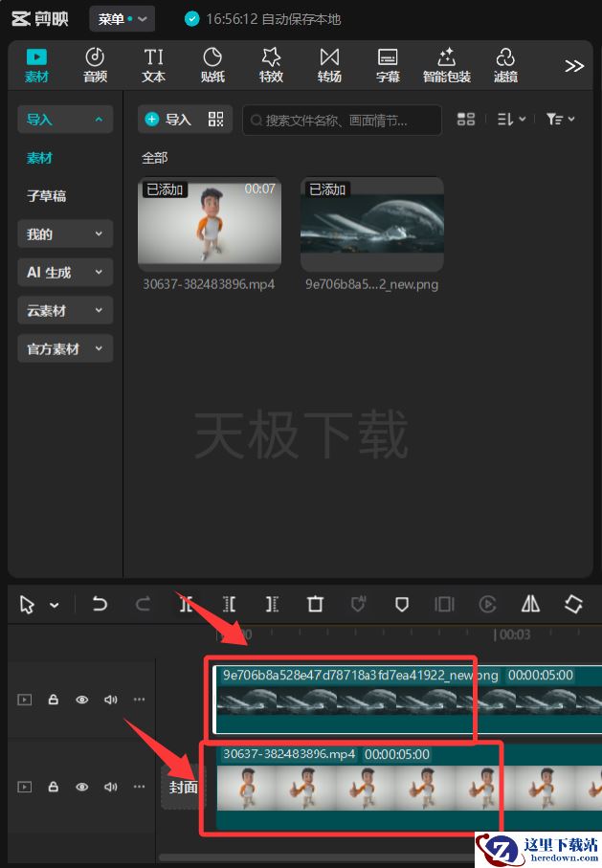Focus the file name search field
The height and width of the screenshot is (868, 602).
tap(343, 121)
